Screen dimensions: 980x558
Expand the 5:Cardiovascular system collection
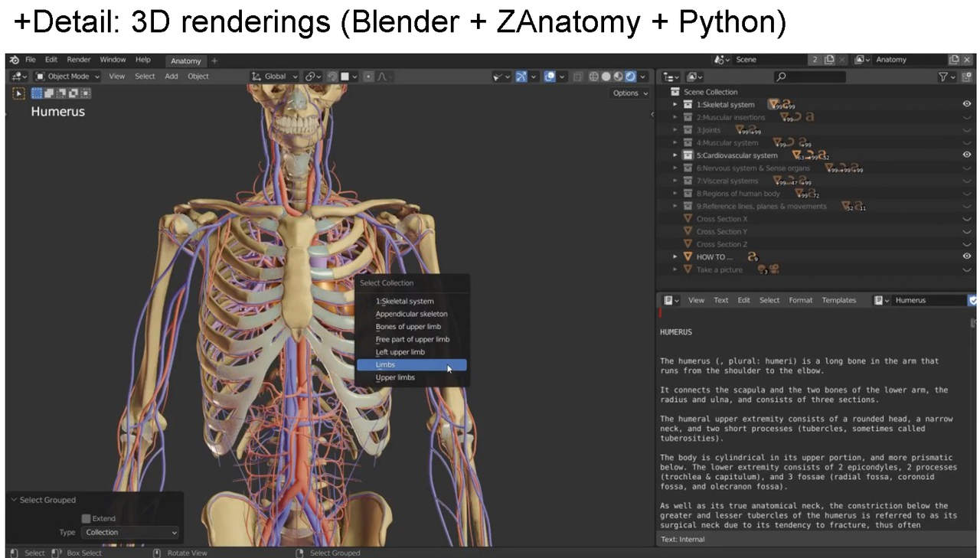pos(675,155)
